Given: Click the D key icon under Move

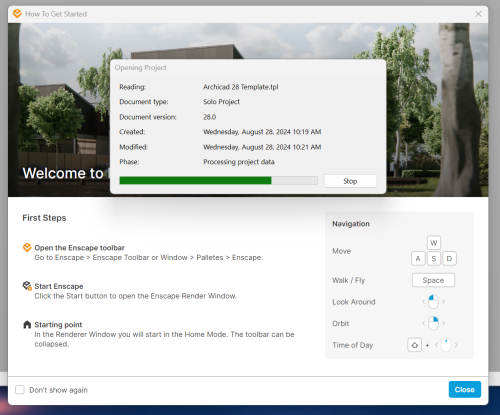Looking at the screenshot, I should 449,259.
